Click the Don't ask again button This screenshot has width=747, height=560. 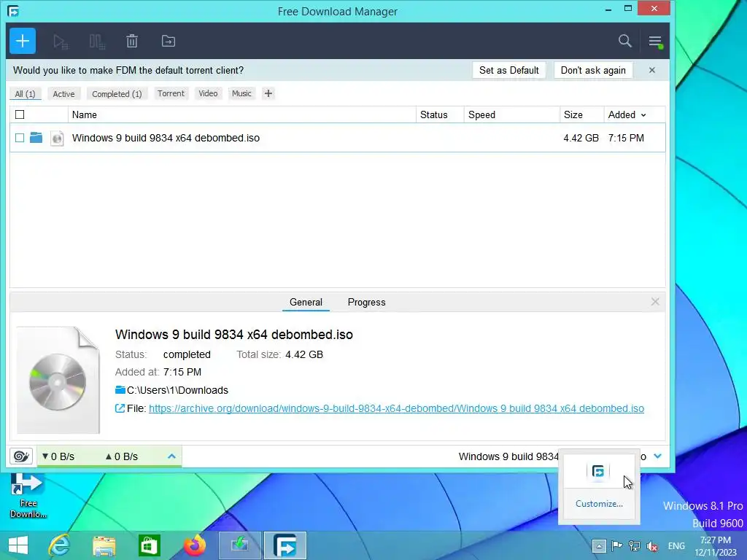(593, 71)
